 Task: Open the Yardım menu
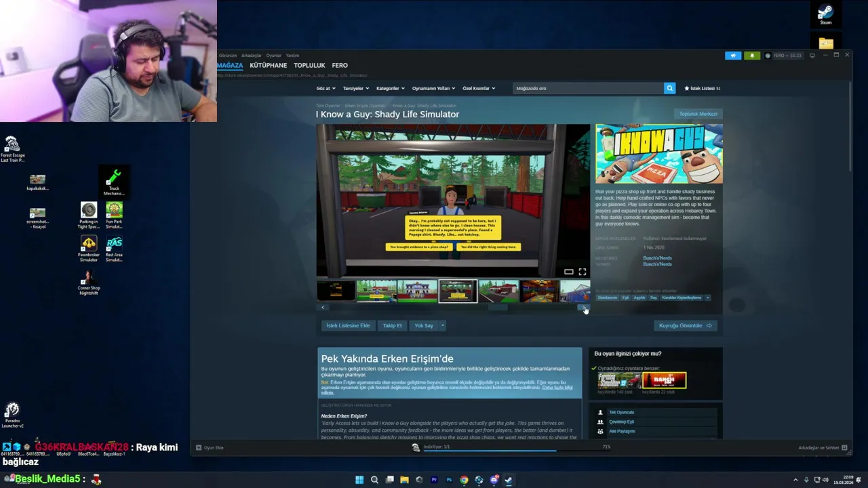tap(292, 56)
